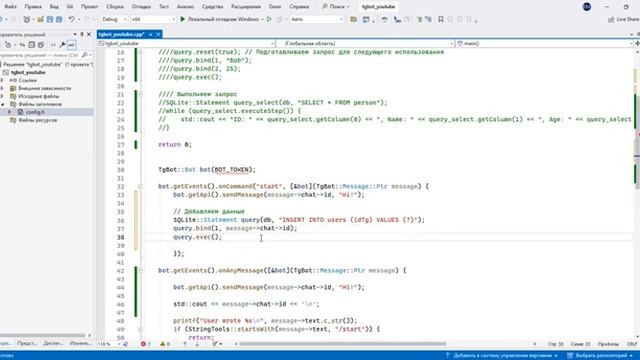Click the Undo arrow icon
Screen dimensions: 640x360
pyautogui.click(x=71, y=19)
